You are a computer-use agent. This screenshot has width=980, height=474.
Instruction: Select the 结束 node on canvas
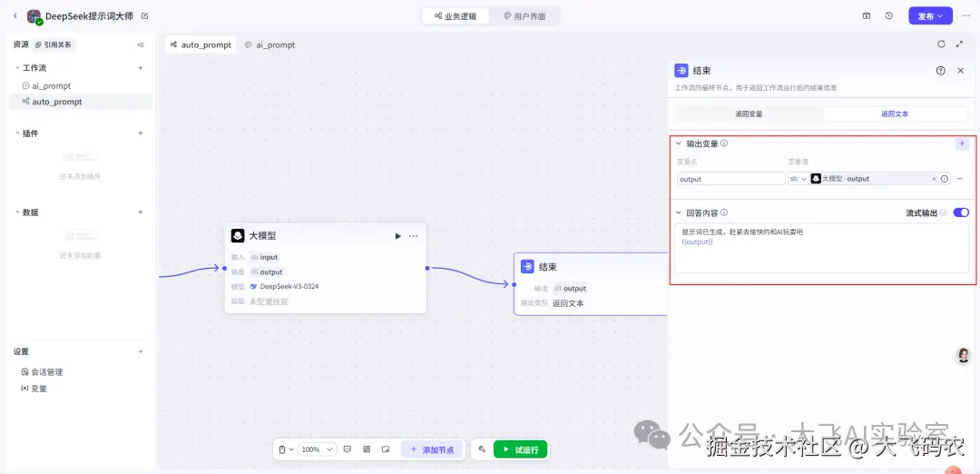click(591, 284)
